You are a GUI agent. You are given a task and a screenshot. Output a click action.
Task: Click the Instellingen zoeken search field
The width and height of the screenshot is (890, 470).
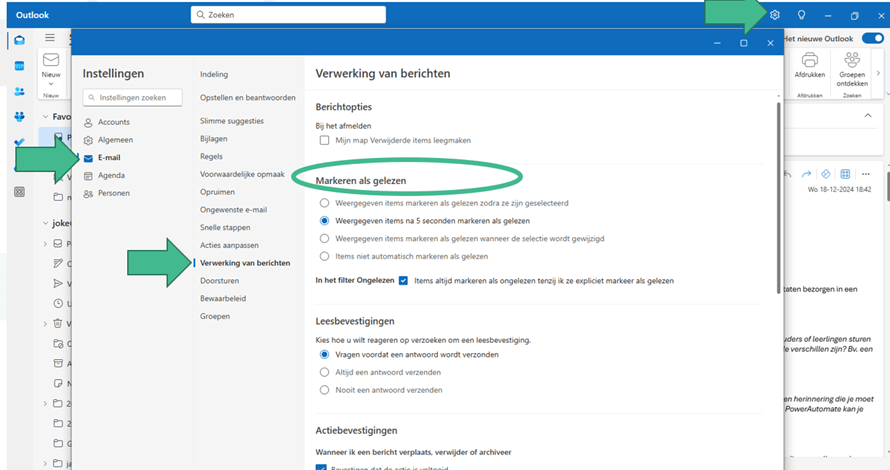132,98
